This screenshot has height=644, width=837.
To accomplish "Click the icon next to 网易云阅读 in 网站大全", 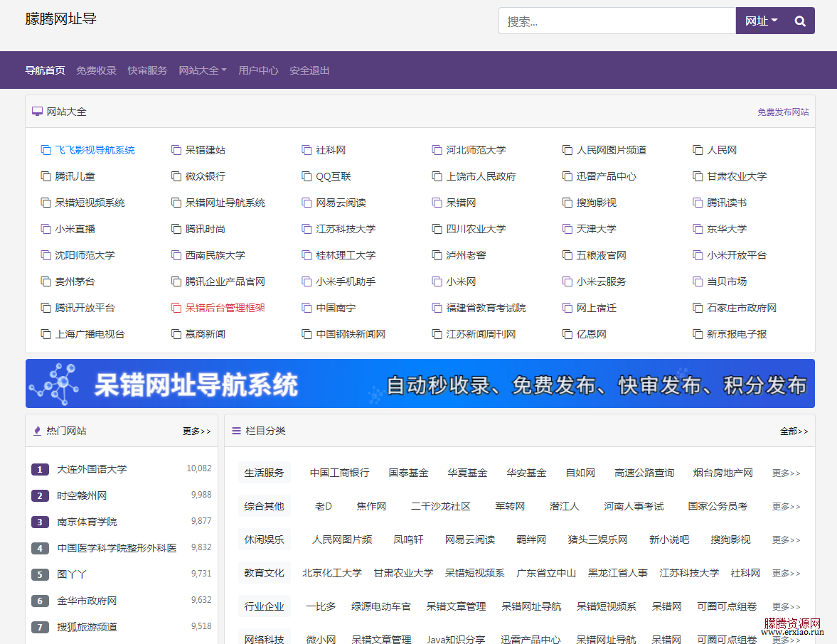I will point(306,203).
